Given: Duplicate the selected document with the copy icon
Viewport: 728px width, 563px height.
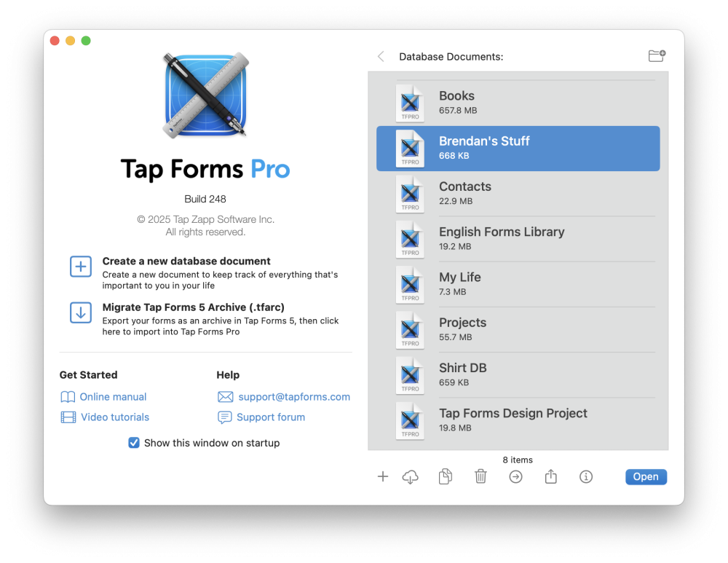Looking at the screenshot, I should (x=446, y=476).
